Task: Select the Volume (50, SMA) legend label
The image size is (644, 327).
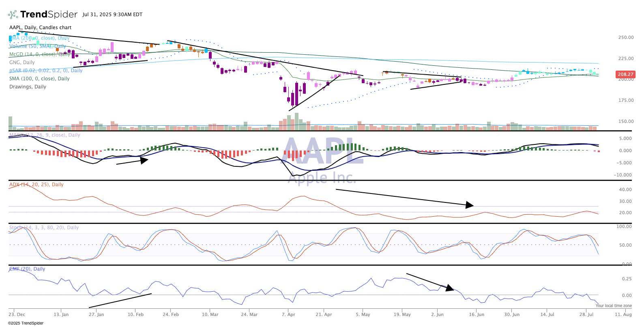Action: (x=37, y=46)
